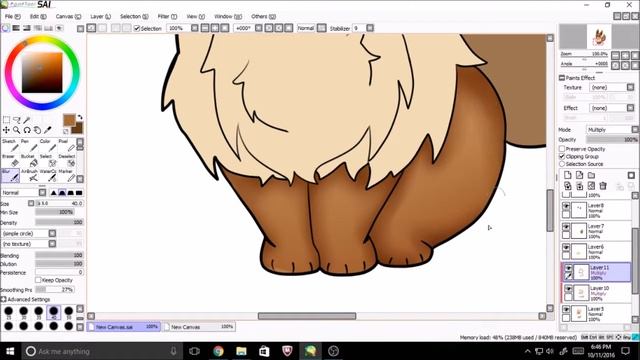Choose the Marker tool
The width and height of the screenshot is (640, 360).
click(x=67, y=176)
